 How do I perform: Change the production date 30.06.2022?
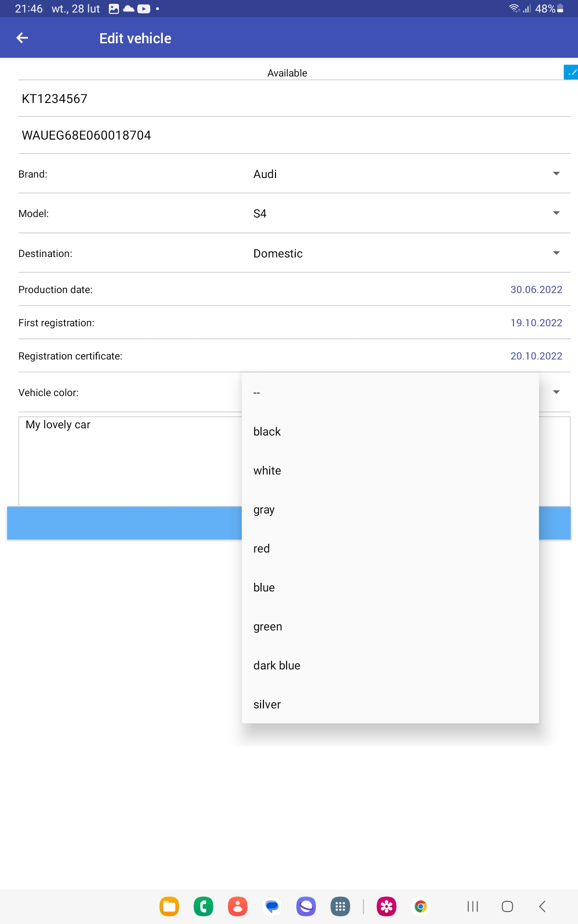click(x=536, y=290)
